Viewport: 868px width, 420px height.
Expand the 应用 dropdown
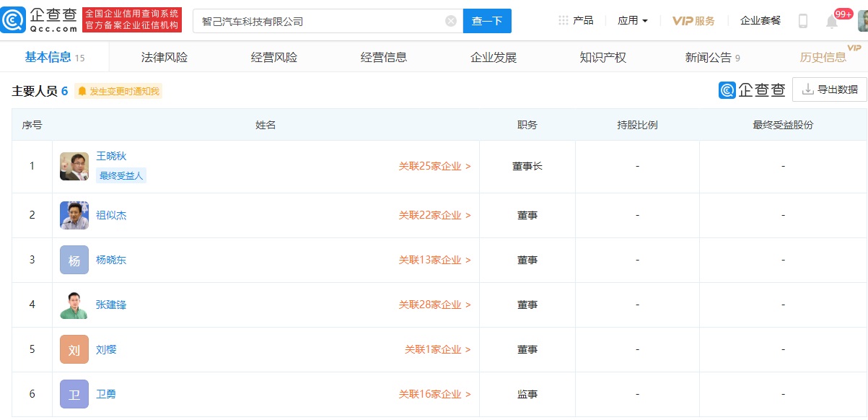pyautogui.click(x=633, y=20)
